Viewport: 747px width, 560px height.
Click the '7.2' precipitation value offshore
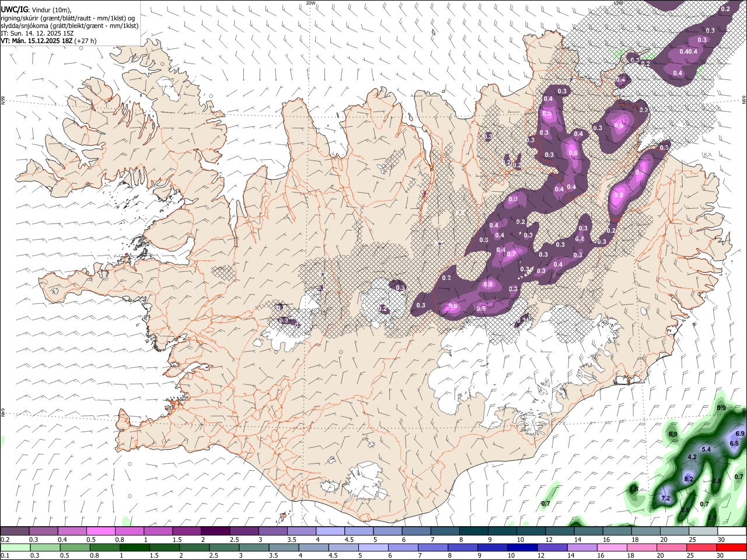[x=666, y=499]
